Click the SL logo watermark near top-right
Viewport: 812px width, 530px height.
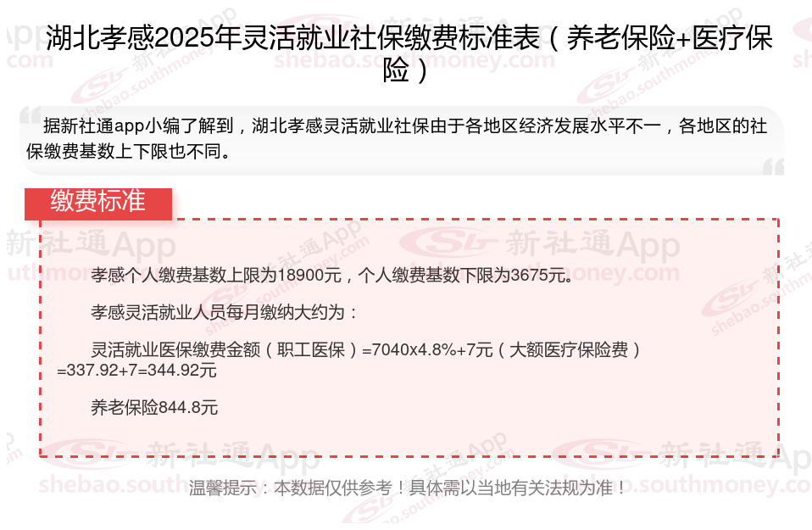pos(606,84)
